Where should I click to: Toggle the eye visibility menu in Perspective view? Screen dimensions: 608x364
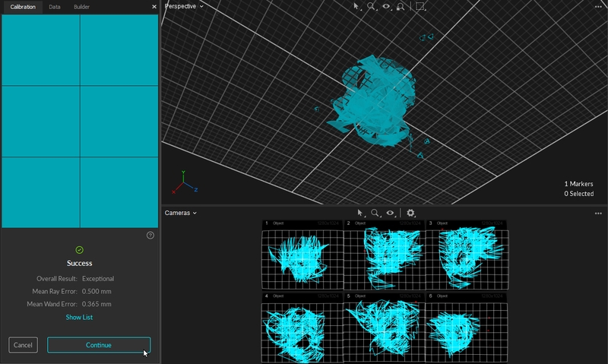tap(387, 6)
